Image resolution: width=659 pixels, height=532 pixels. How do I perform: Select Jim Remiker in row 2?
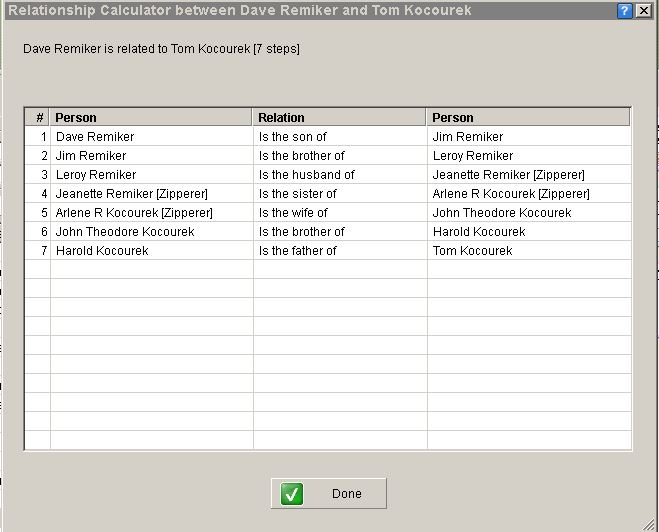[91, 156]
